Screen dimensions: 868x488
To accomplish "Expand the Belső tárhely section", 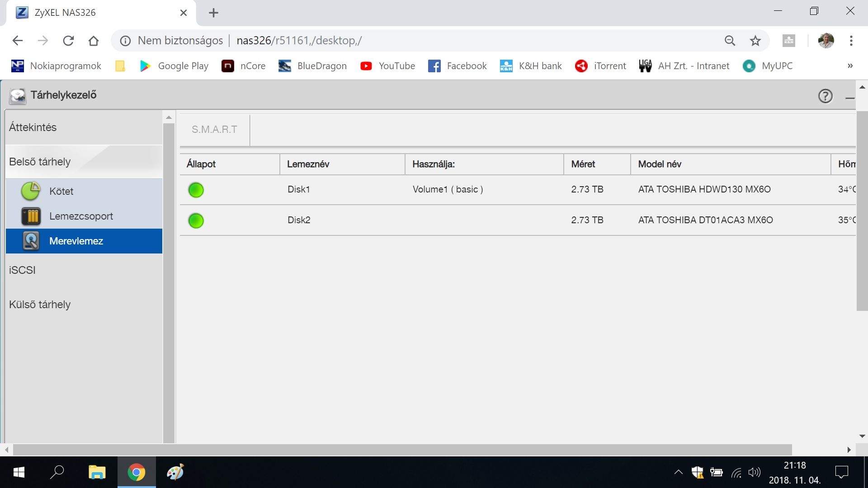I will click(x=84, y=162).
